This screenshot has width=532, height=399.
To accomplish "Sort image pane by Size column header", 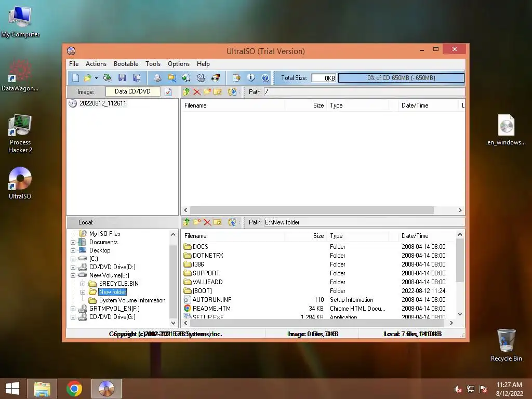I will (x=305, y=105).
